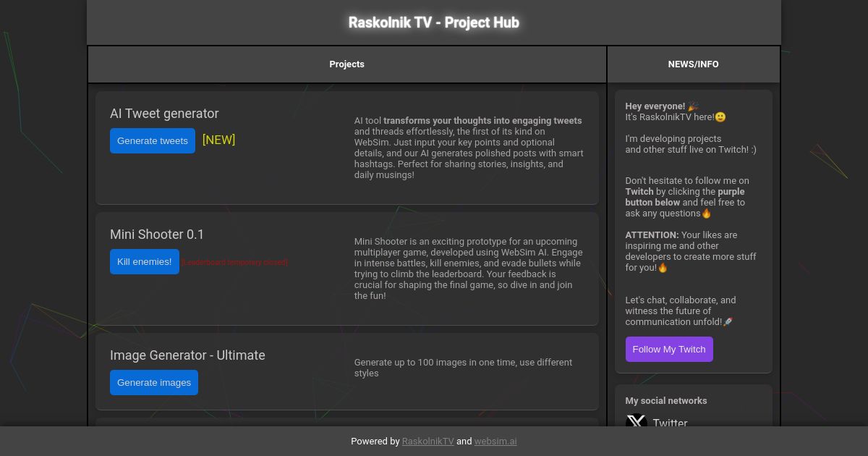Image resolution: width=868 pixels, height=456 pixels.
Task: Click the Raskolnik TV - Project Hub heading
Action: click(x=433, y=22)
